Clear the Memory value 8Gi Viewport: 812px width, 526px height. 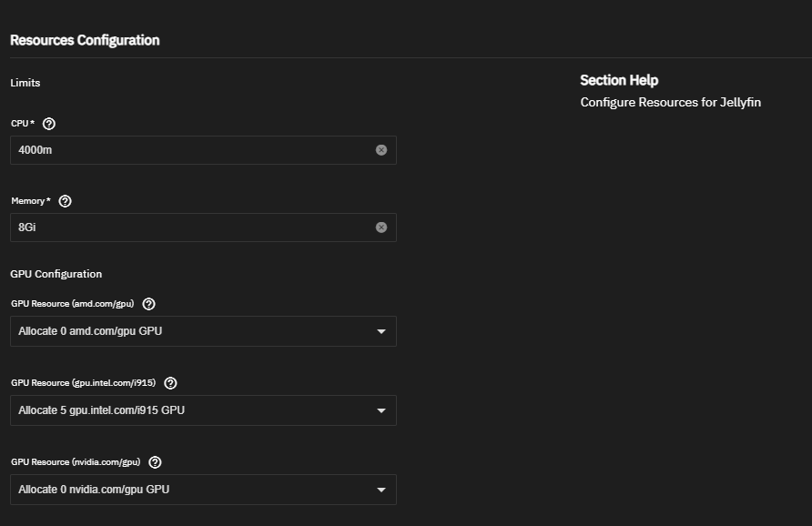(381, 228)
